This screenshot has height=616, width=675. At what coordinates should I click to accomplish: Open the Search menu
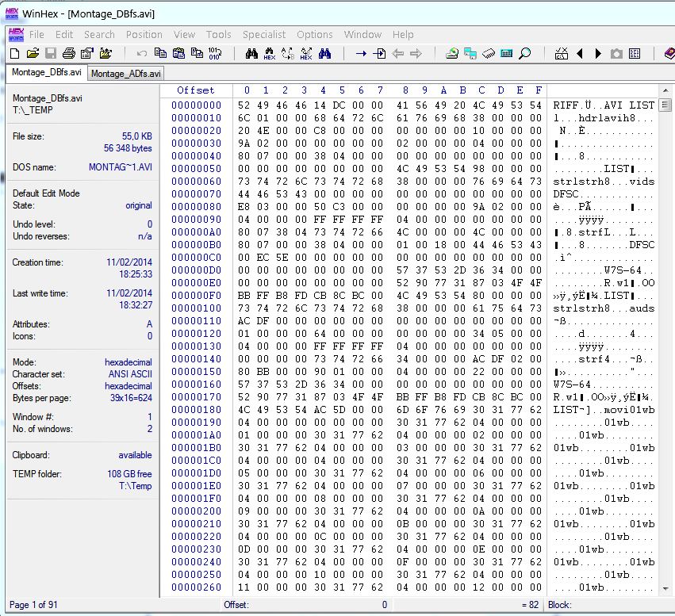click(99, 34)
